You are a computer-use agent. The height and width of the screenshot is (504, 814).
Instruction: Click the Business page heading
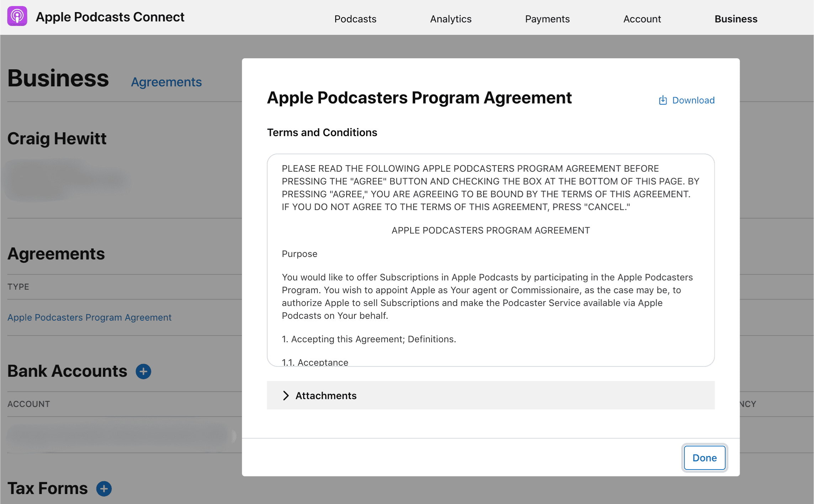click(x=58, y=78)
